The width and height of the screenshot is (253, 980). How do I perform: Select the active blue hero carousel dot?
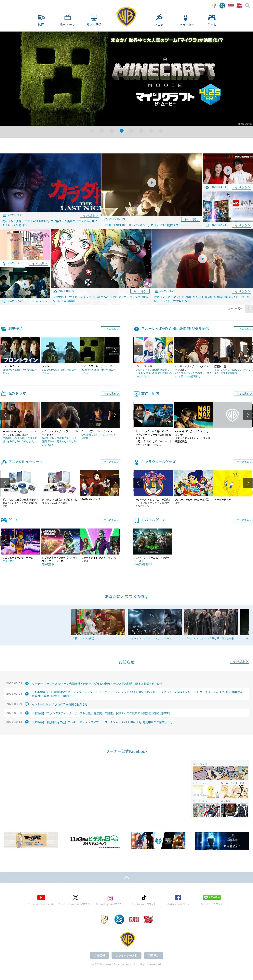point(121,130)
